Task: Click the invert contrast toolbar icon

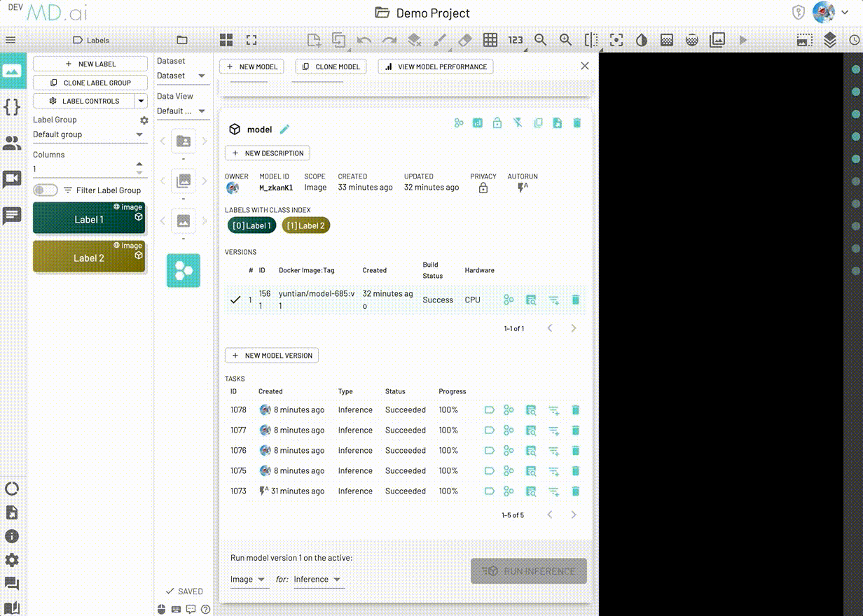Action: tap(641, 40)
